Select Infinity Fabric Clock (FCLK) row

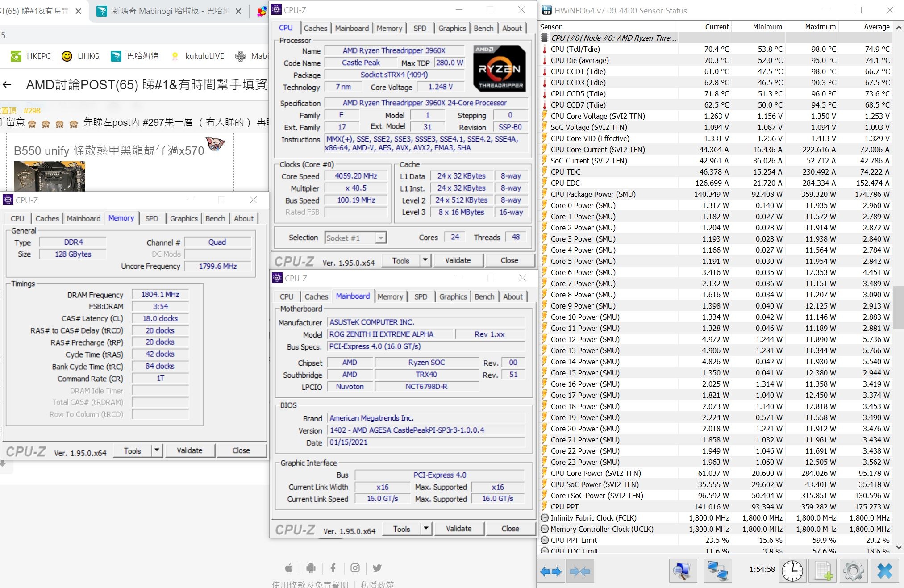(x=716, y=518)
